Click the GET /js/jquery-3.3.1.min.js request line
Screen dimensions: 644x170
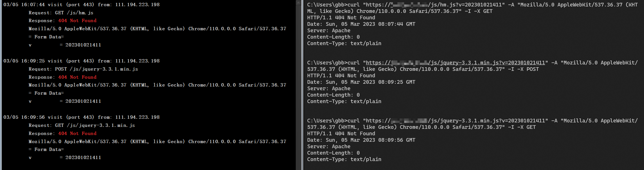tap(82, 125)
